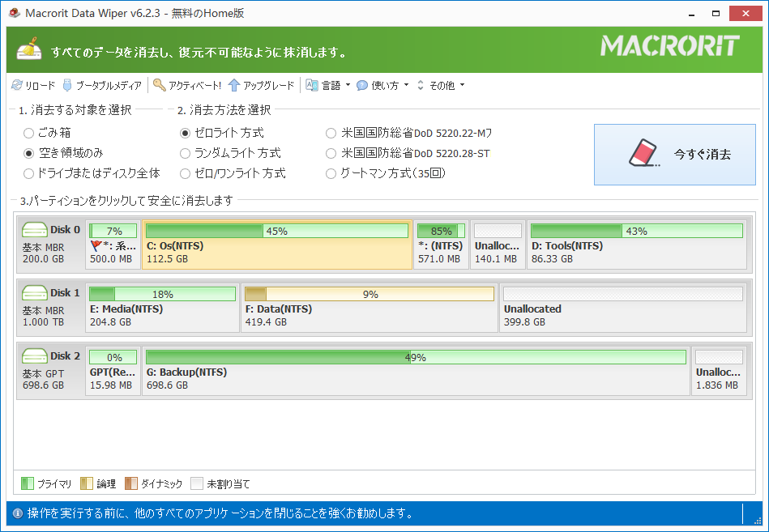Screen dimensions: 769x532
Task: Open the Language (言語) dropdown arrow
Action: coord(348,85)
